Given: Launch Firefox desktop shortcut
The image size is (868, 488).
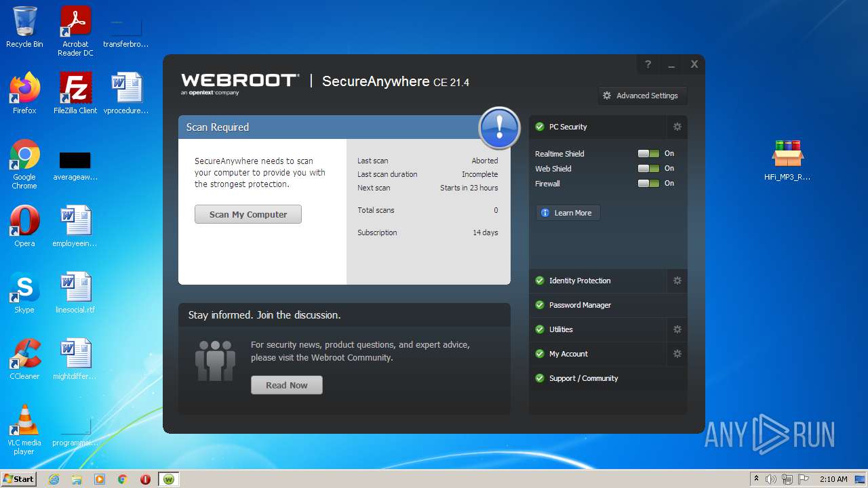Looking at the screenshot, I should tap(24, 94).
